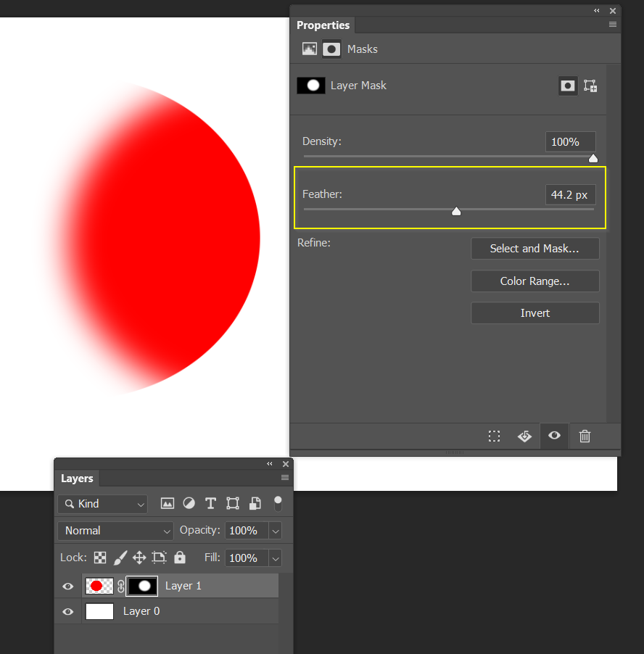644x654 pixels.
Task: Enable lock transparent pixels
Action: pos(100,558)
